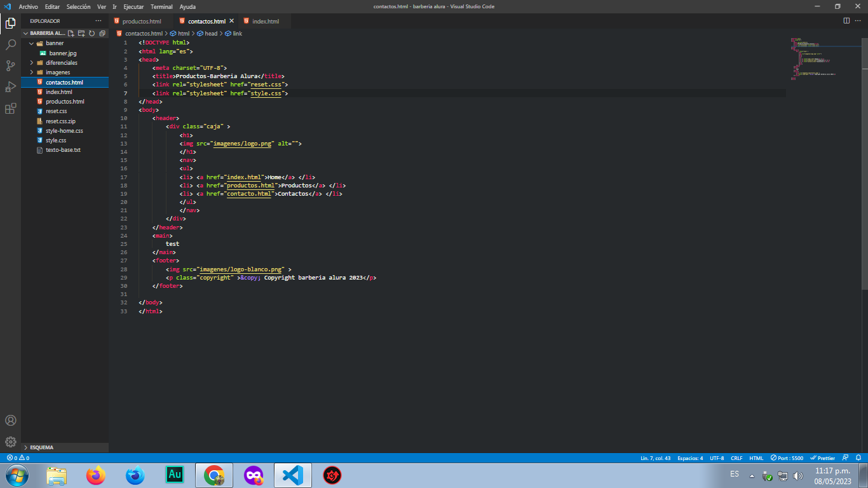
Task: Close the contactos.html tab
Action: click(232, 21)
